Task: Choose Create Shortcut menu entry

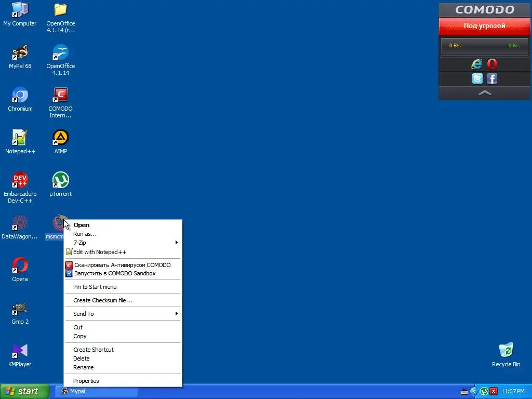Action: tap(123, 350)
